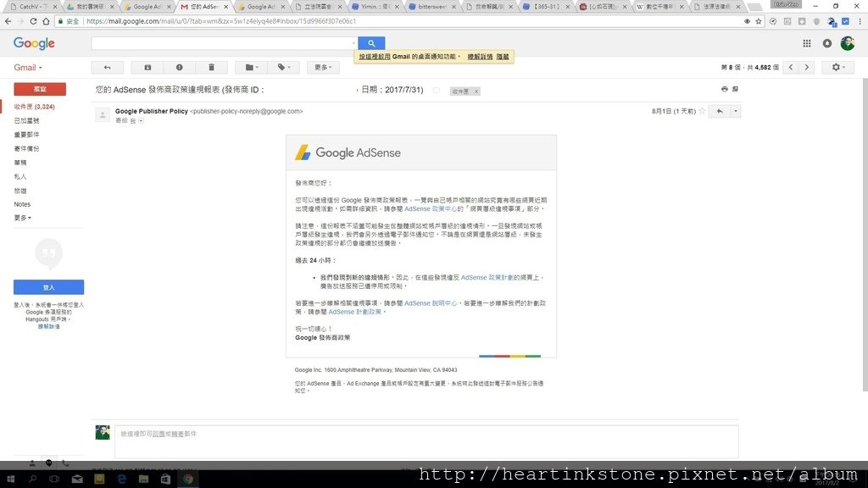The height and width of the screenshot is (488, 868).
Task: Show details arrow next to recipient
Action: (142, 120)
